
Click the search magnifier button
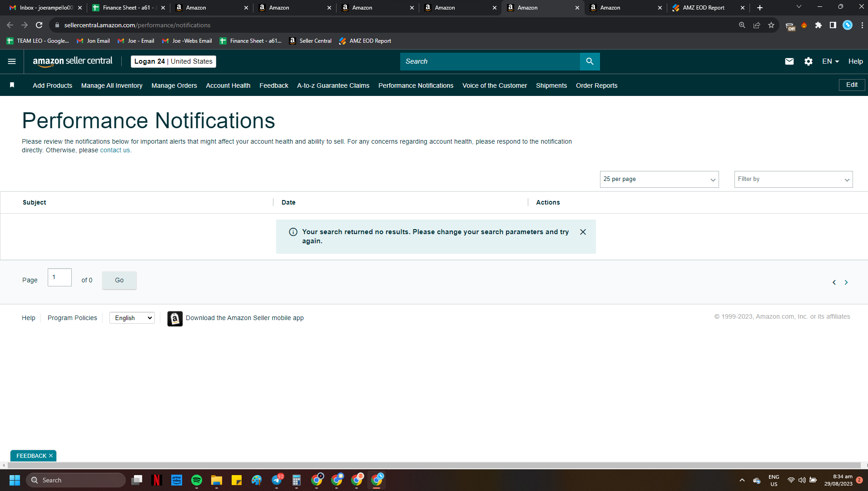pos(590,61)
